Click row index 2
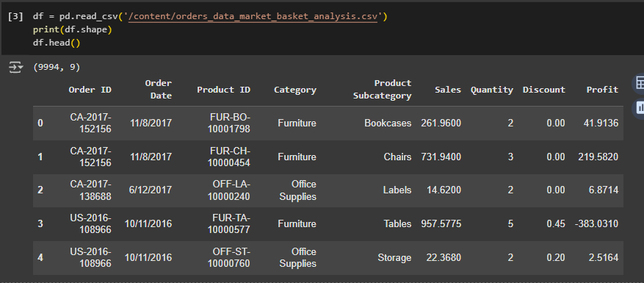The image size is (644, 283). (40, 190)
